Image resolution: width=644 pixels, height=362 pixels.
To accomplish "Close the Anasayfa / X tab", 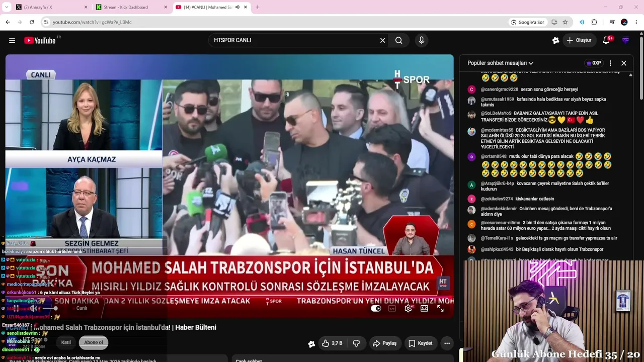I will [x=86, y=7].
